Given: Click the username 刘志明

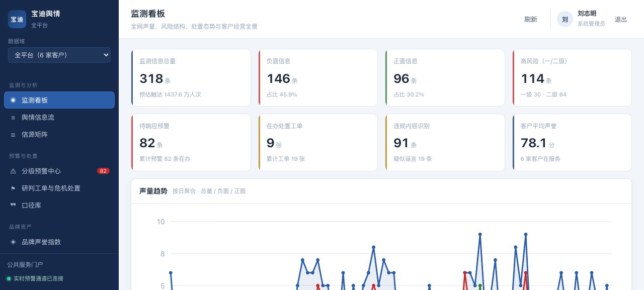Looking at the screenshot, I should (587, 14).
